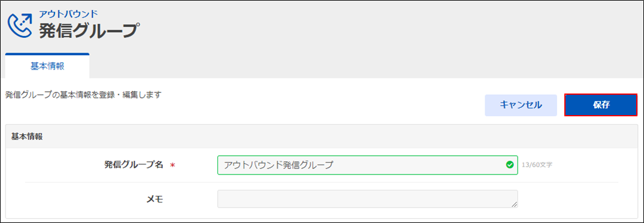Click the 発信グループ名 field label

pos(134,165)
